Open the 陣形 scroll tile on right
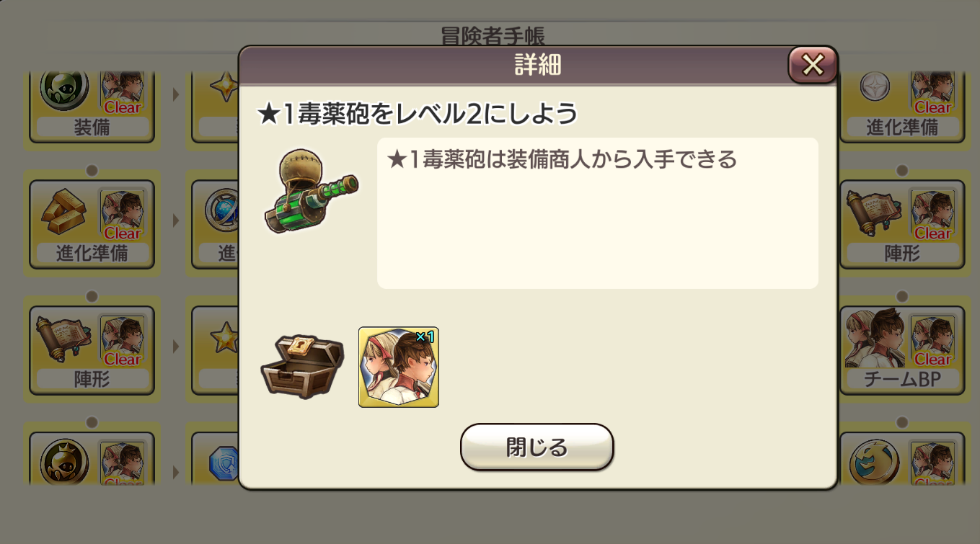This screenshot has height=544, width=980. (x=901, y=224)
